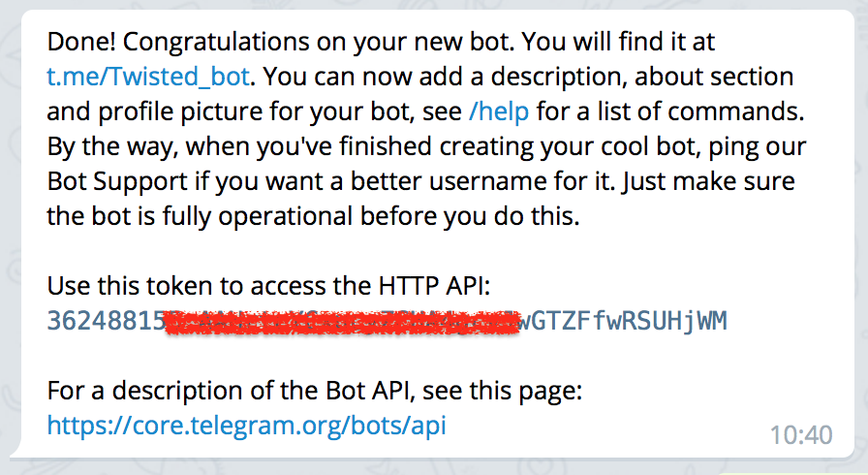Click the words 'Bot Support'

coord(117,181)
